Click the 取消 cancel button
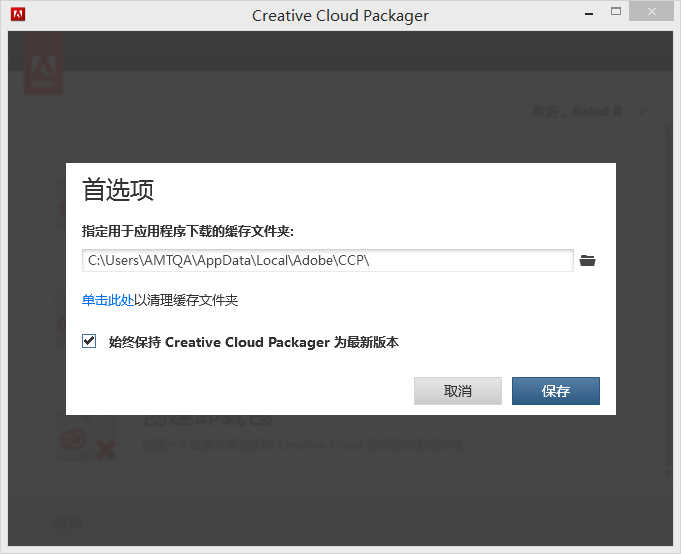Screen dimensions: 681x554 coord(458,391)
